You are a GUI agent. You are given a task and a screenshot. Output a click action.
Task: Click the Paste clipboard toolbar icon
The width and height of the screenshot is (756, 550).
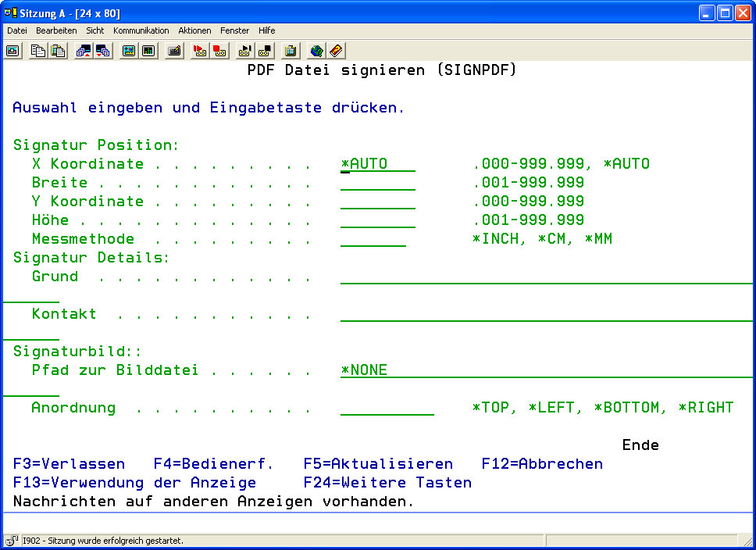[57, 51]
